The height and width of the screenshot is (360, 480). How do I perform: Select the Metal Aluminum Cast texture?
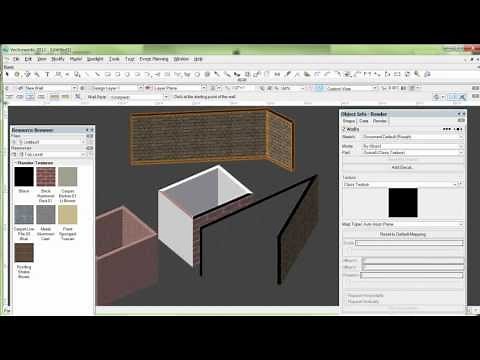[46, 215]
